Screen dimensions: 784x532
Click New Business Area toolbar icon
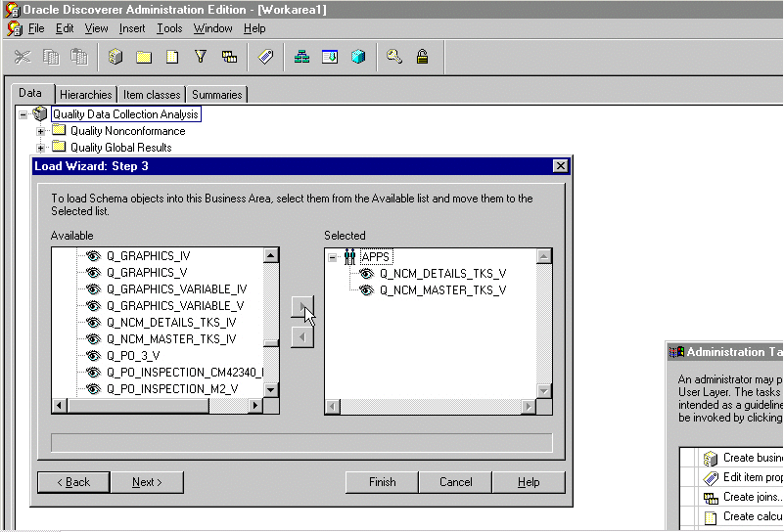(x=115, y=57)
